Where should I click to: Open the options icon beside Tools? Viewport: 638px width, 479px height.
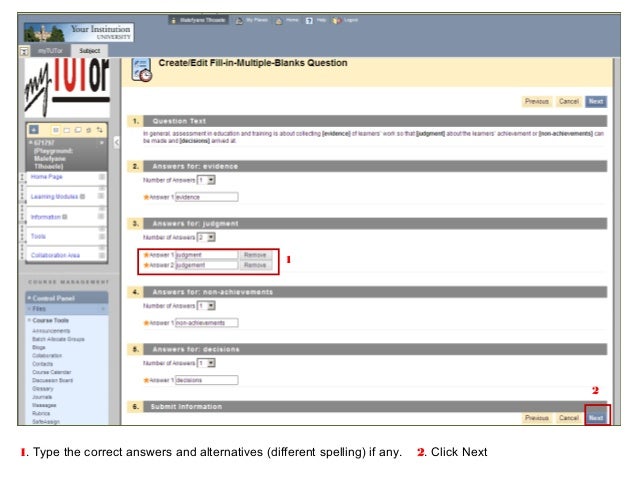(102, 236)
